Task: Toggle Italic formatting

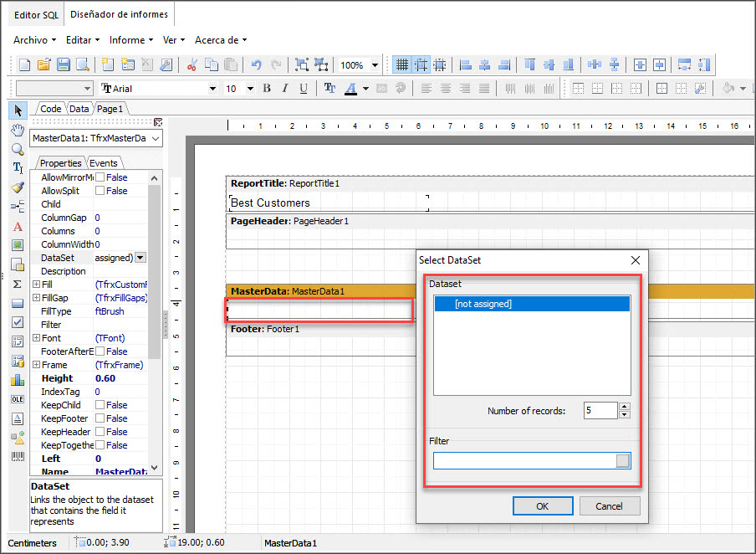Action: tap(285, 89)
